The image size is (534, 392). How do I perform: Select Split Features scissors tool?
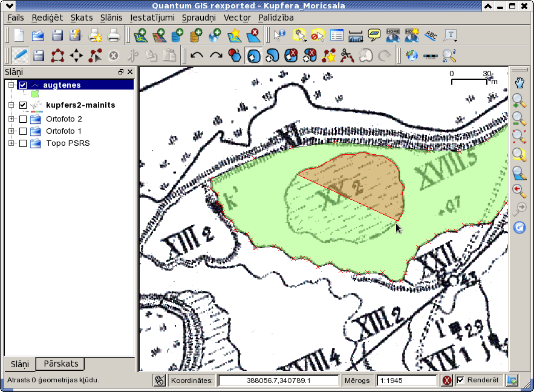347,56
